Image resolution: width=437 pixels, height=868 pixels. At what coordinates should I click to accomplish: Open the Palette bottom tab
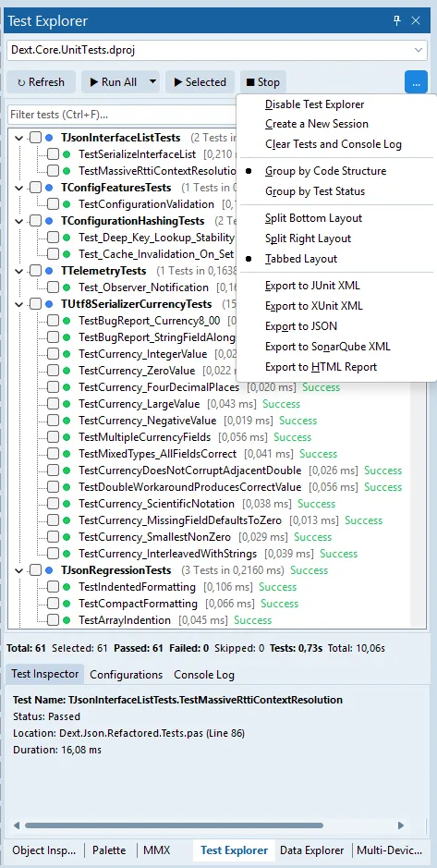[109, 850]
